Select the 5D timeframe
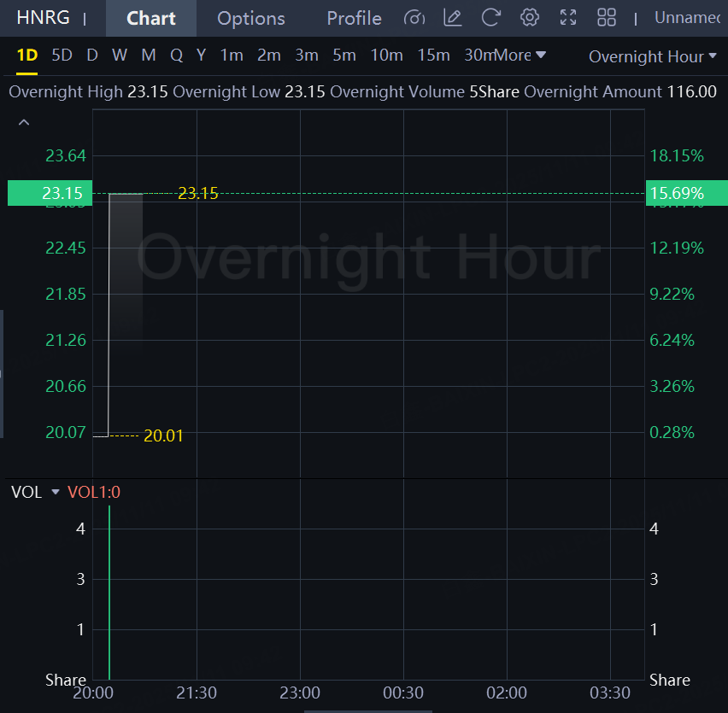The height and width of the screenshot is (713, 728). point(62,56)
